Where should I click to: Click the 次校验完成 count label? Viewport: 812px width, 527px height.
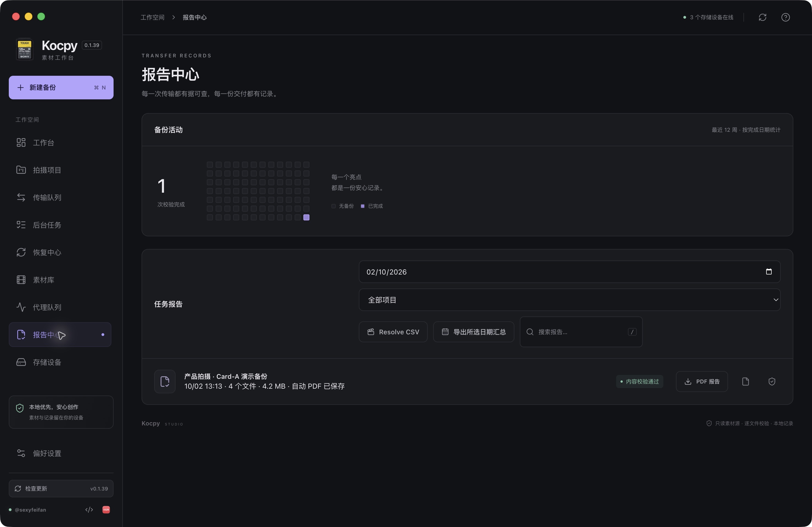(x=171, y=204)
